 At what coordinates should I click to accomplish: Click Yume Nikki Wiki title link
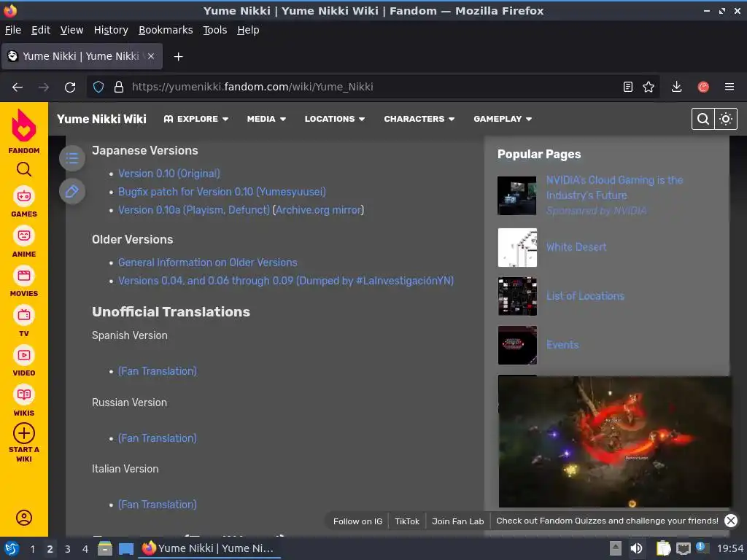[x=101, y=119]
